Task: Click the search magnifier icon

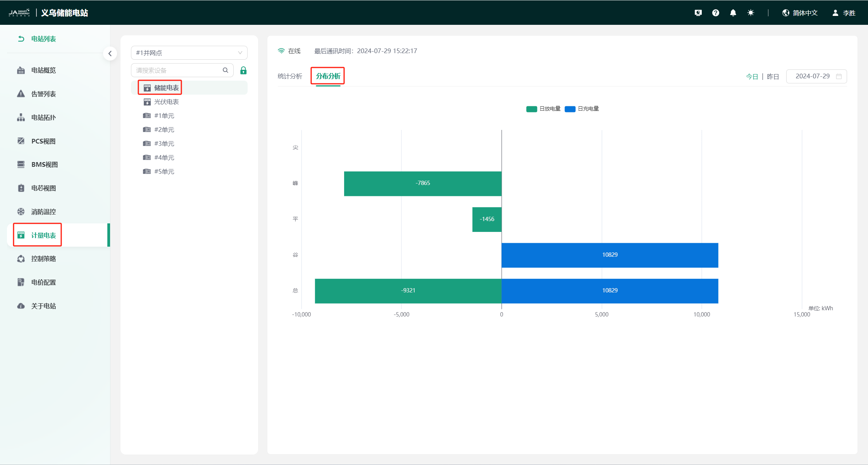Action: point(225,70)
